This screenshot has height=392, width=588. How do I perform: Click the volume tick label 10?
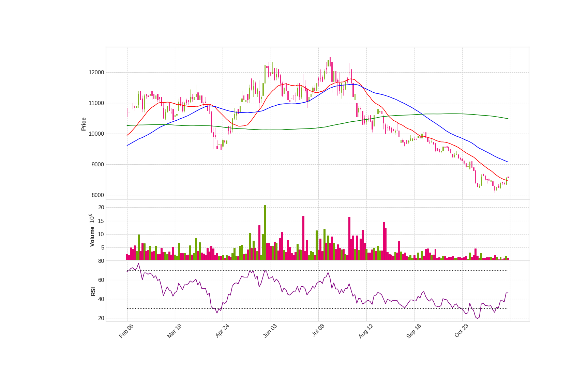click(101, 234)
